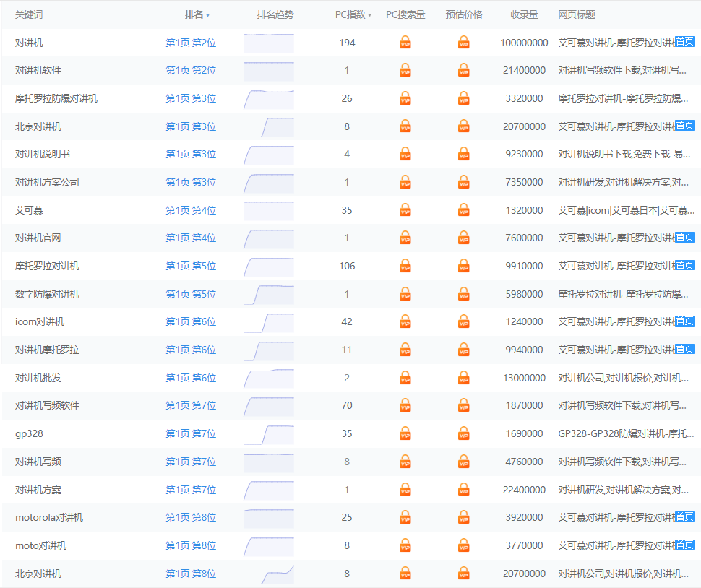The width and height of the screenshot is (701, 588).
Task: Click the 预估价格 VIP lock for 对讲机批发
Action: (x=463, y=378)
